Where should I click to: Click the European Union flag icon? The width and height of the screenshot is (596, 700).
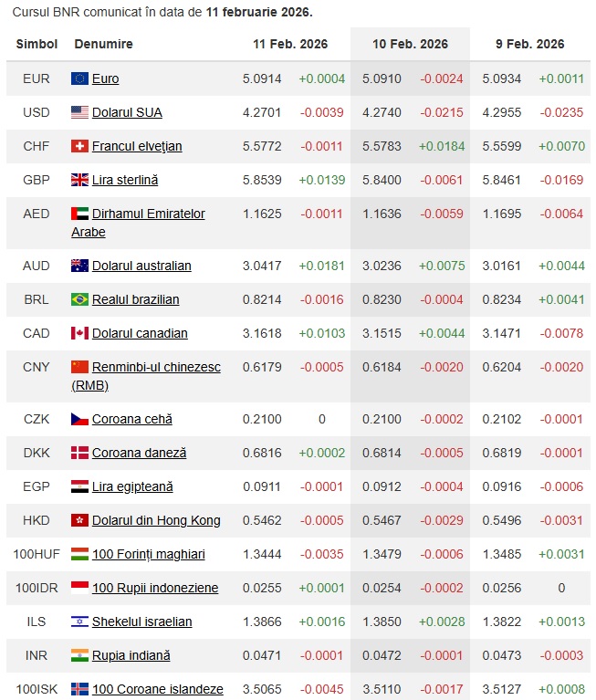79,78
